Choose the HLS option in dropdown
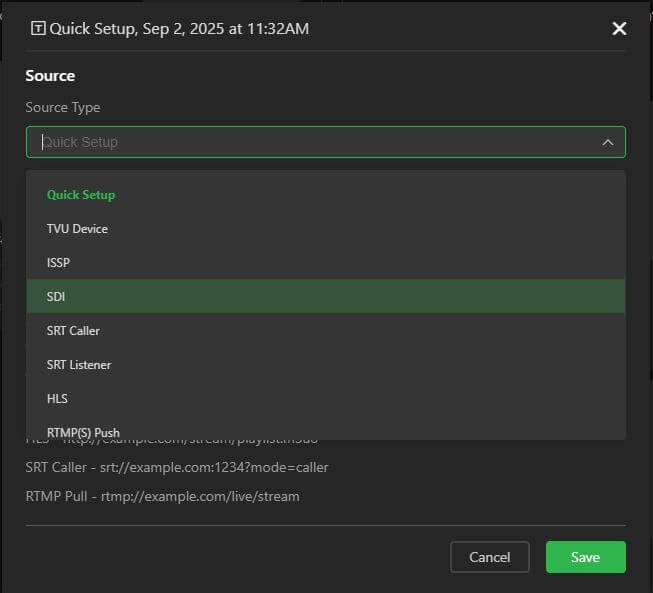This screenshot has width=653, height=593. [57, 399]
